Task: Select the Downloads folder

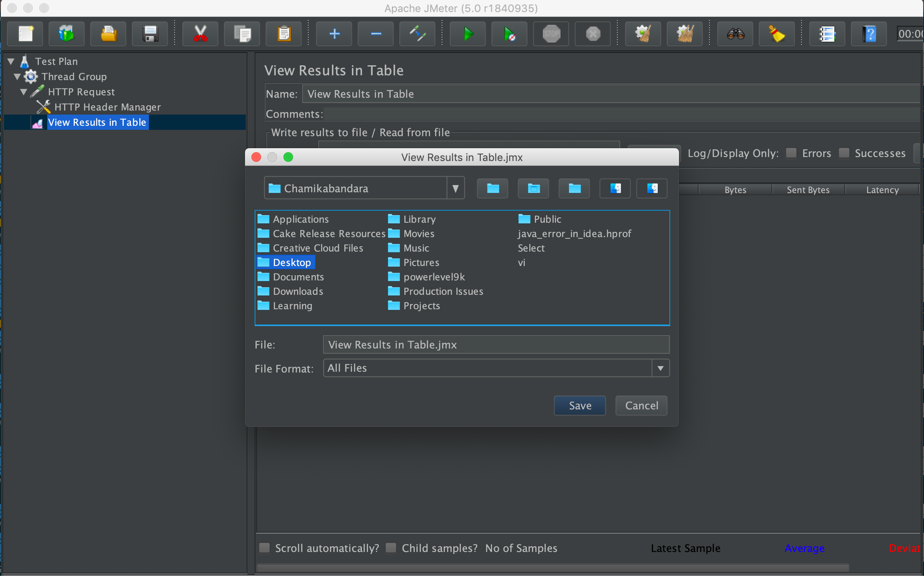Action: pyautogui.click(x=290, y=291)
